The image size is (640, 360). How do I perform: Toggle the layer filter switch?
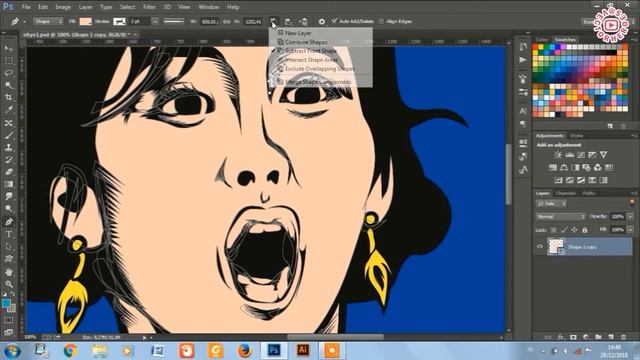tap(632, 203)
